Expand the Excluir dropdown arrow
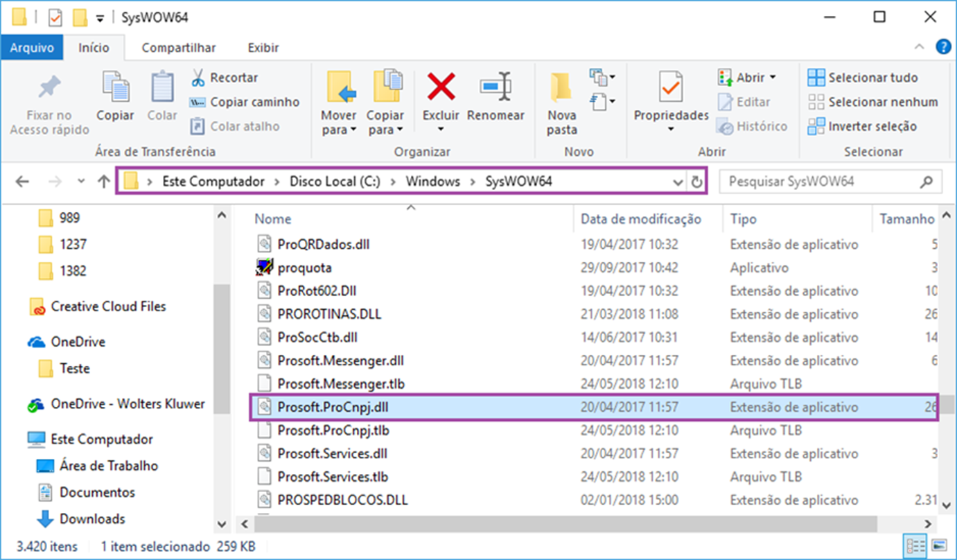The height and width of the screenshot is (560, 957). pos(441,130)
